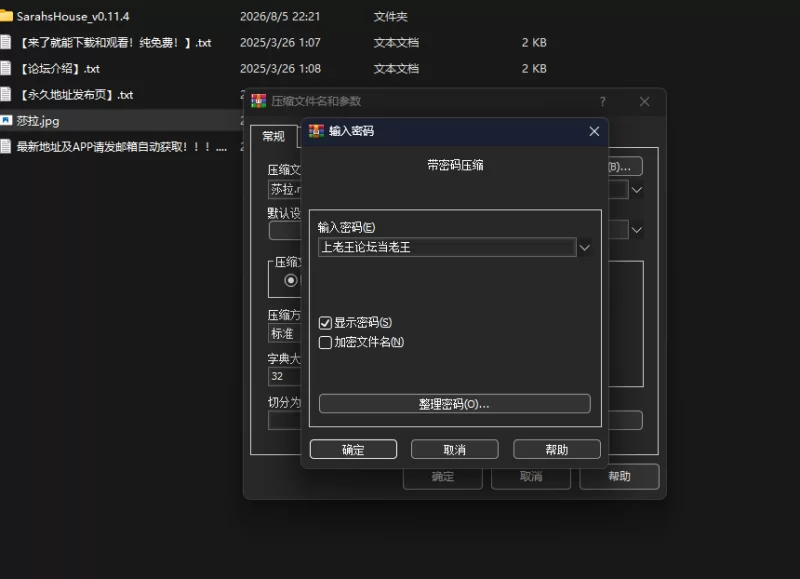Screen dimensions: 800x579
Task: Expand the archive name dropdown in background dialog
Action: point(637,190)
